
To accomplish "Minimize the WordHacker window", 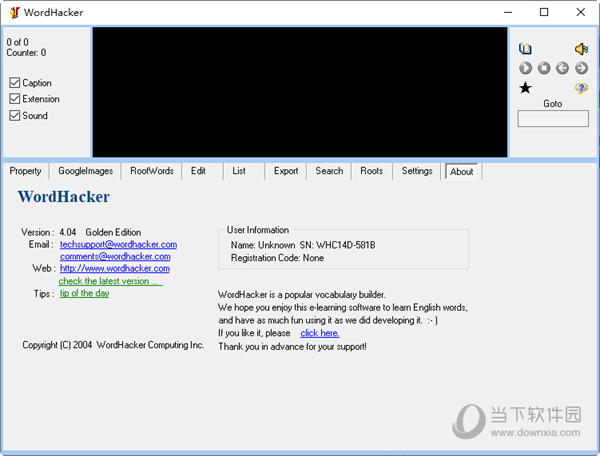I will (508, 12).
